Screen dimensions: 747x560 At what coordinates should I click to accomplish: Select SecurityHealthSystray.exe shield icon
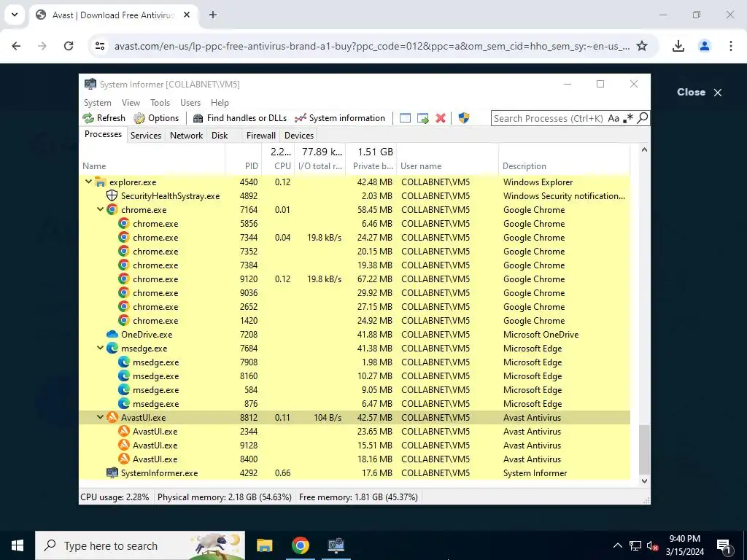click(x=112, y=195)
